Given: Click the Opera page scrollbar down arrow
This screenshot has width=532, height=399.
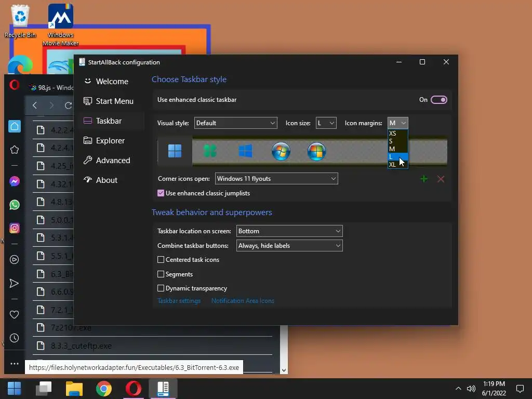Looking at the screenshot, I should pyautogui.click(x=284, y=370).
